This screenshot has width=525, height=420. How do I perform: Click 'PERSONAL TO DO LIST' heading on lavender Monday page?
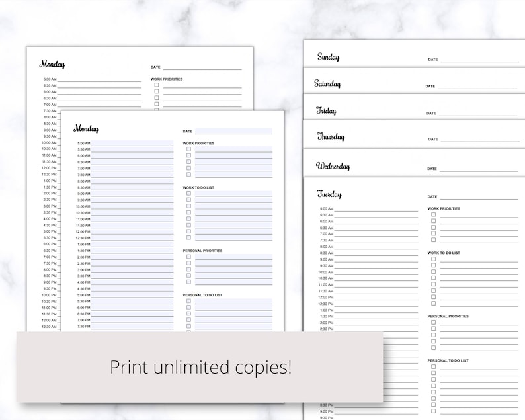pyautogui.click(x=202, y=295)
